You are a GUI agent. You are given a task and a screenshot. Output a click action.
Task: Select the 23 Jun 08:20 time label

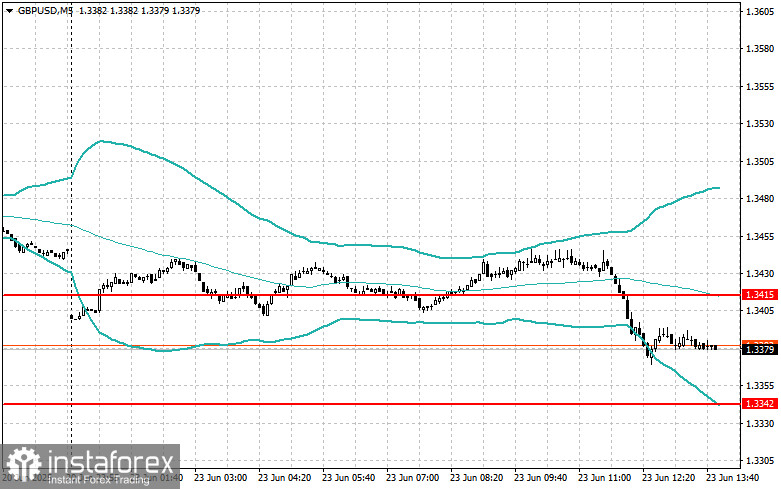pos(476,478)
